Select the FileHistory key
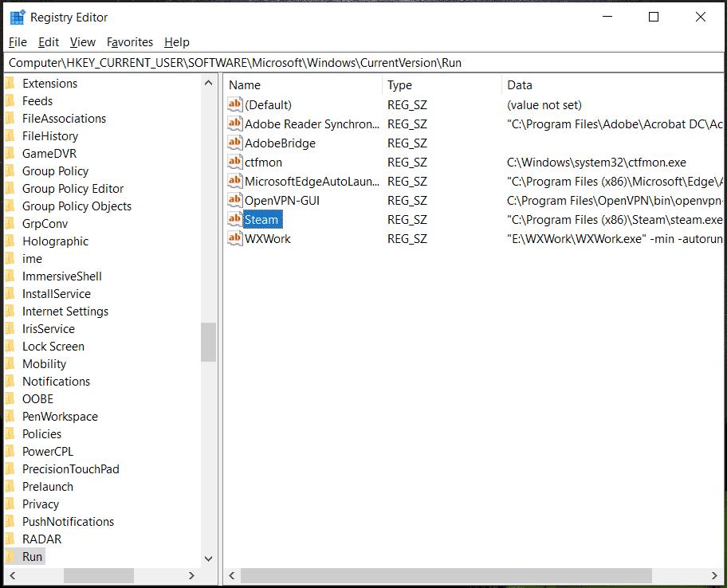The width and height of the screenshot is (727, 588). point(50,136)
